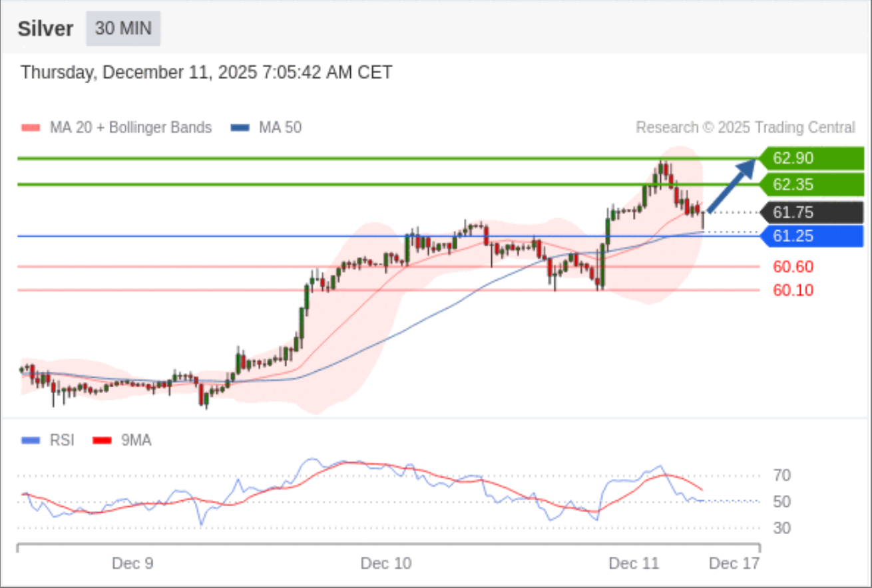The height and width of the screenshot is (588, 872).
Task: Click the 60.10 red support label
Action: (x=793, y=290)
